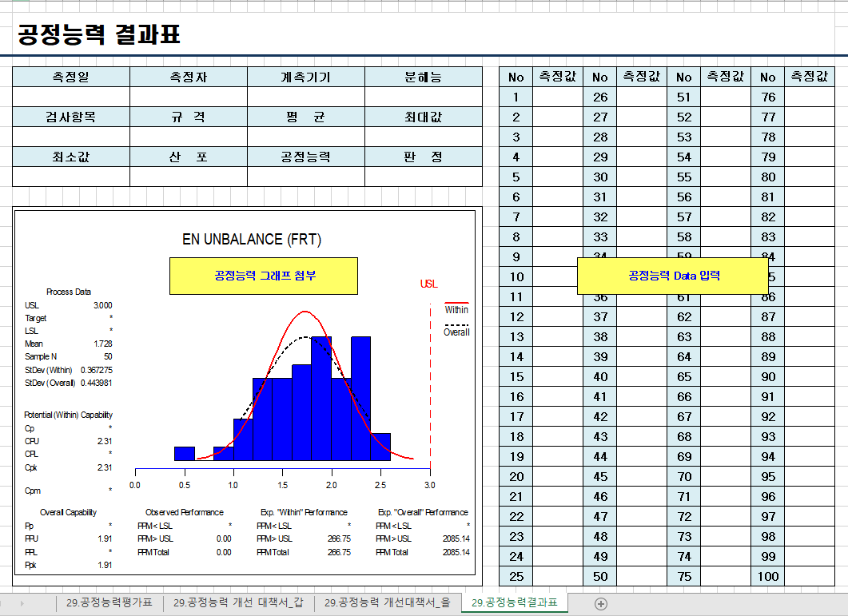Click the Mean 1.728 value
The height and width of the screenshot is (616, 848).
(103, 344)
